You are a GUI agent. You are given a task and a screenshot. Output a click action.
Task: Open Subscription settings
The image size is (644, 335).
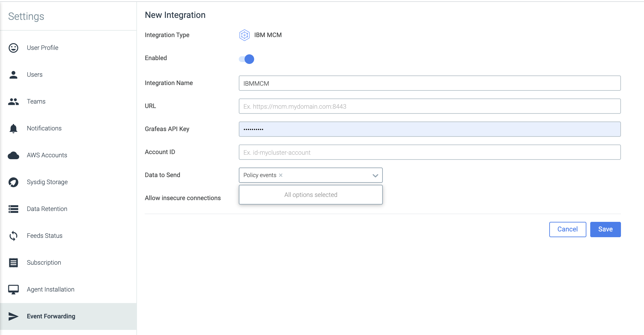pyautogui.click(x=68, y=263)
